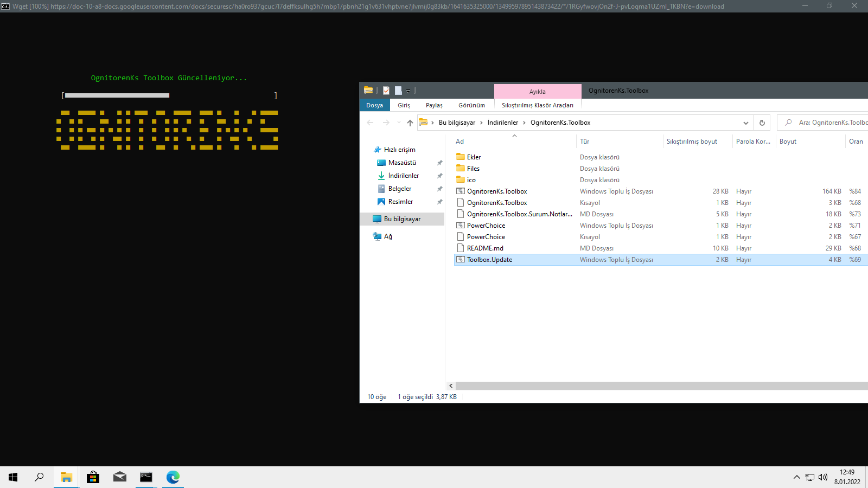Viewport: 868px width, 488px height.
Task: Click İndirilenler breadcrumb in the address bar
Action: coord(503,123)
